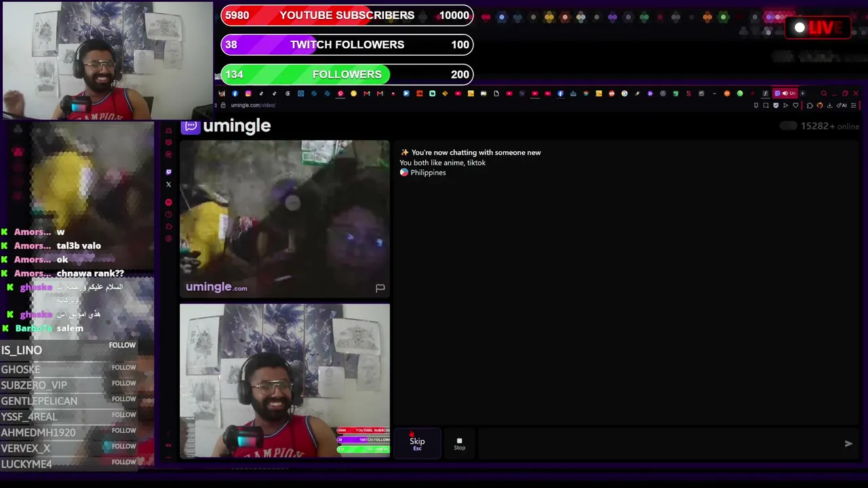Click the search tabs magnifier icon
The height and width of the screenshot is (488, 868).
[824, 94]
